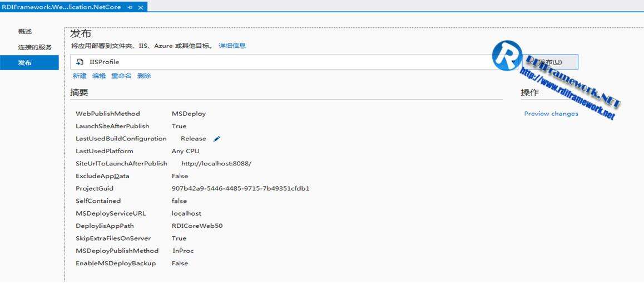Click the pencil edit icon beside Release
The image size is (644, 283).
[x=217, y=139]
